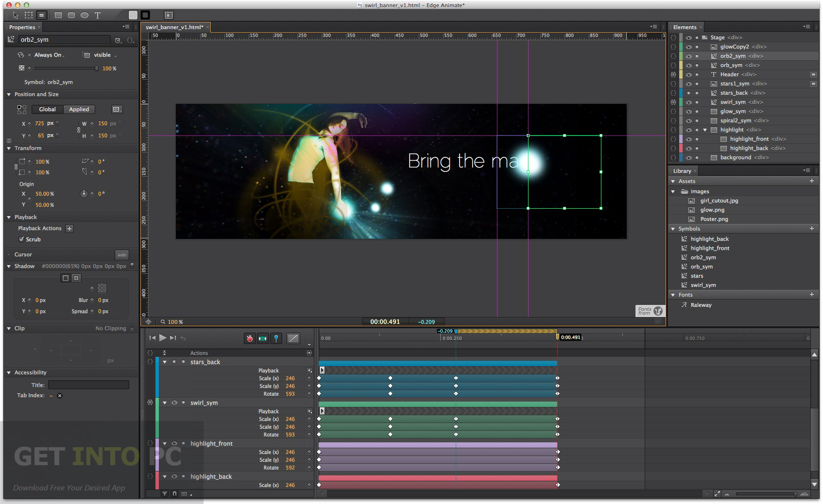The image size is (823, 504).
Task: Hide the swirl_sym element in Elements panel
Action: point(689,102)
